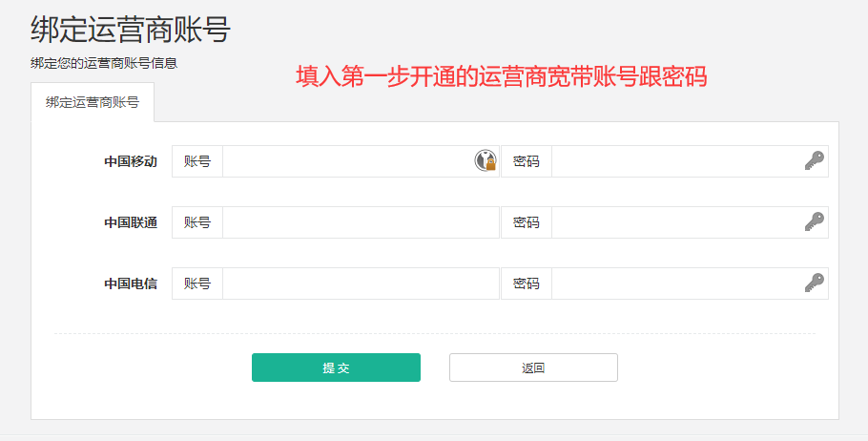
Task: Focus the 中国移动 账号 input field
Action: (x=348, y=161)
